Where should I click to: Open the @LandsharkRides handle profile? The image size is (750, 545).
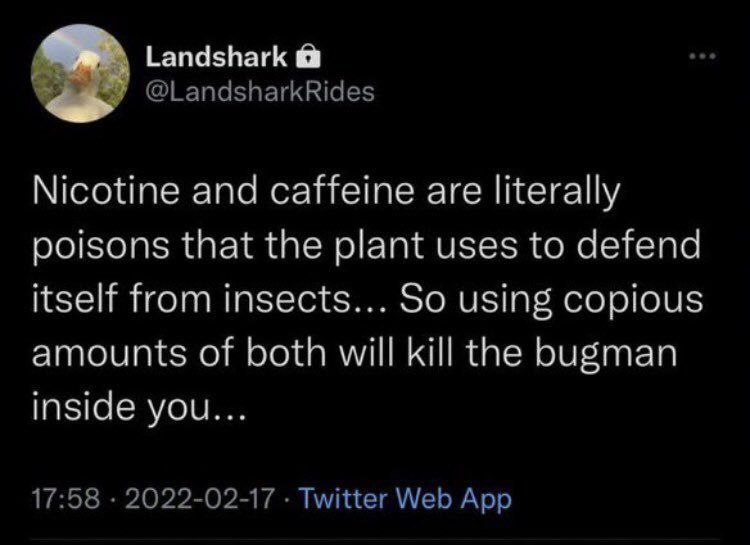tap(260, 91)
